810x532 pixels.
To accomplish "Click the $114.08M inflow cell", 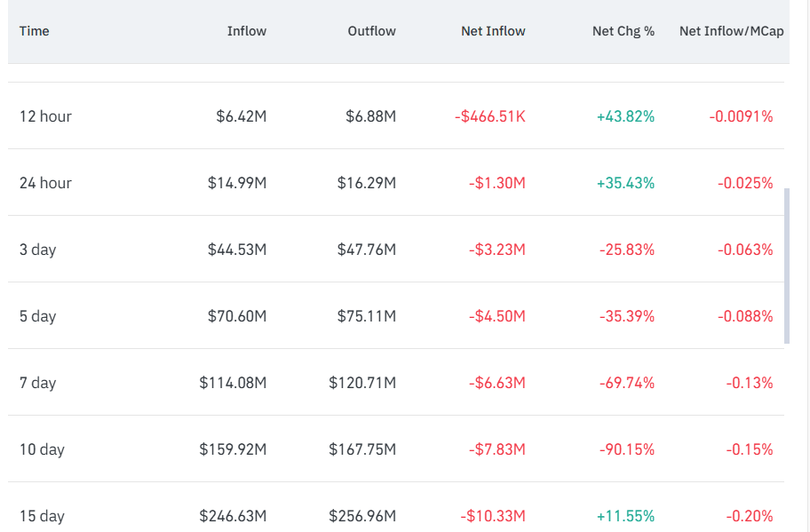I will point(233,383).
